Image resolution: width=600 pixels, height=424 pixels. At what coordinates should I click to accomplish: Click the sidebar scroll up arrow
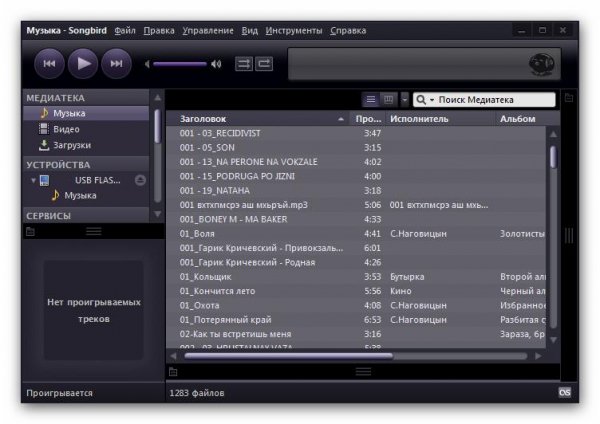[158, 98]
